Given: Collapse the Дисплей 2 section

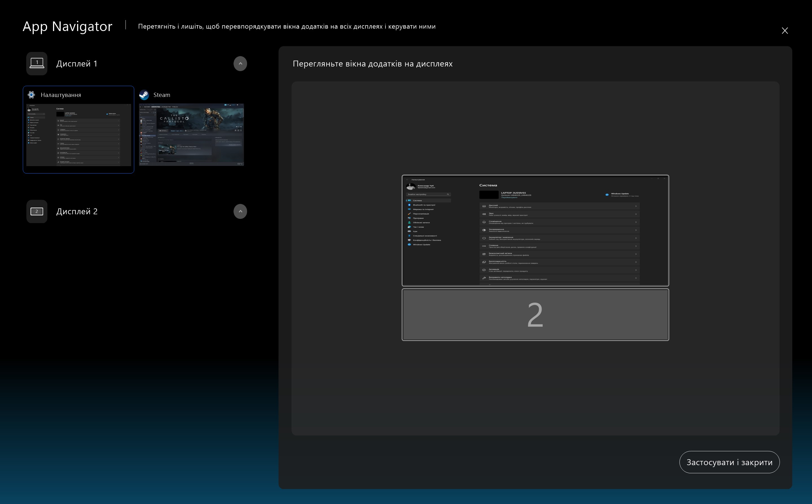Looking at the screenshot, I should (240, 211).
